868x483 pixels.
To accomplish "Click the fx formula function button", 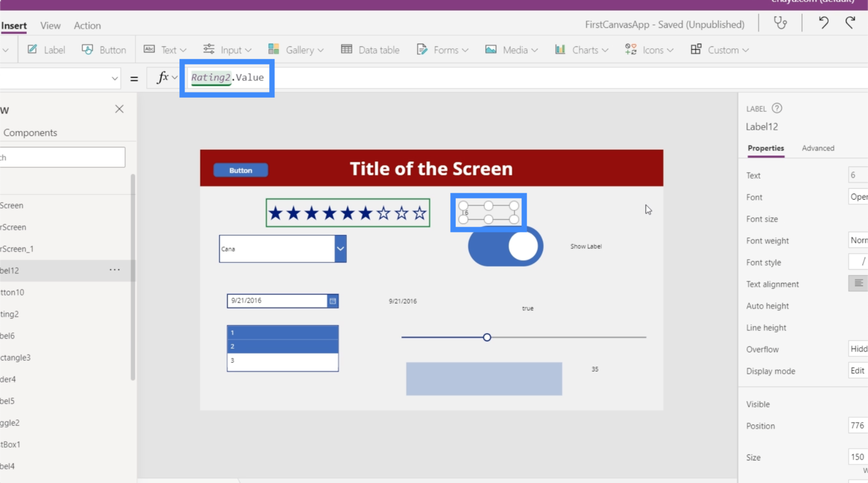I will [x=166, y=78].
